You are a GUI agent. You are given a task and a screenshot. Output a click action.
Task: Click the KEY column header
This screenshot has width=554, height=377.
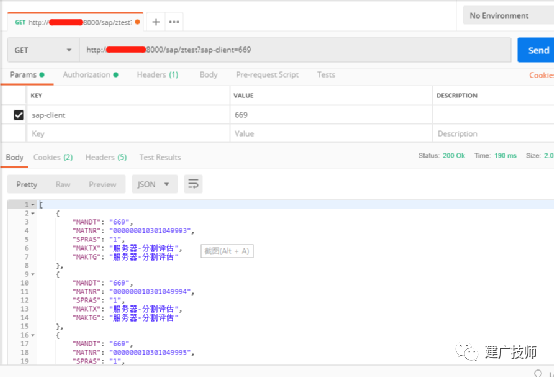click(36, 95)
